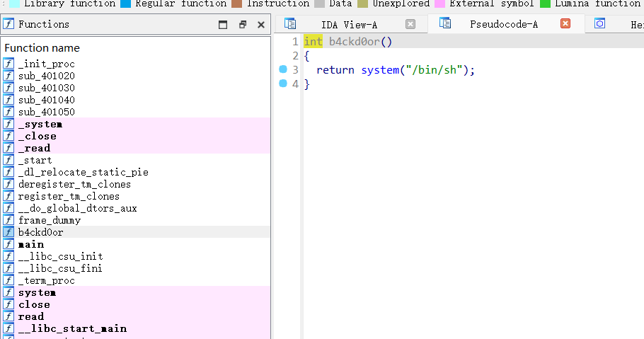The width and height of the screenshot is (644, 339).
Task: Select the Pseudocode-A tab
Action: click(x=504, y=24)
